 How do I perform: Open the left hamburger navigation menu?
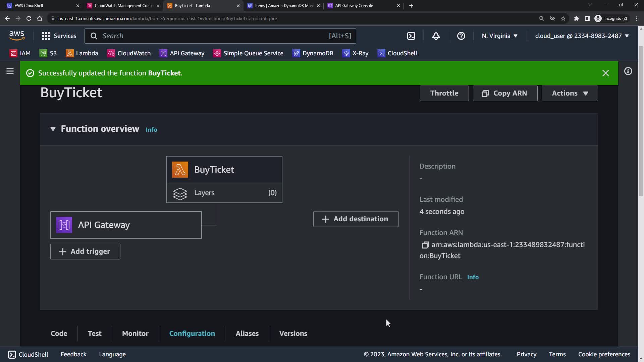click(10, 71)
